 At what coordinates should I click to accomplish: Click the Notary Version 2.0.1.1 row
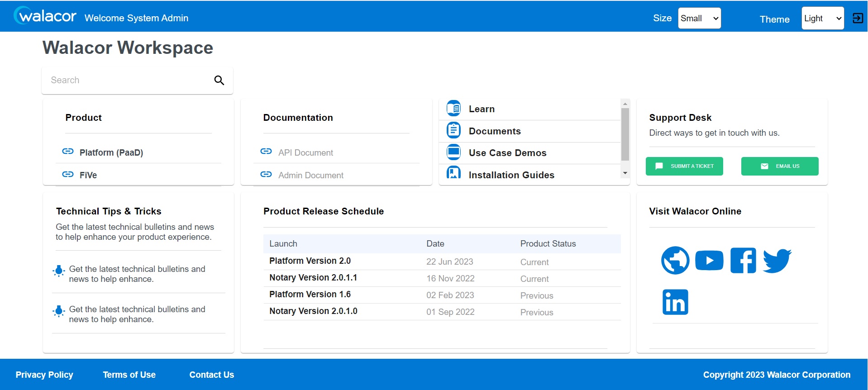(x=442, y=278)
